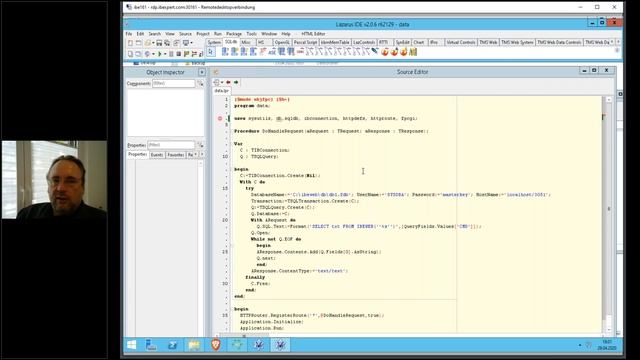Open File Explorer from the taskbar
640x360 pixels.
point(194,345)
